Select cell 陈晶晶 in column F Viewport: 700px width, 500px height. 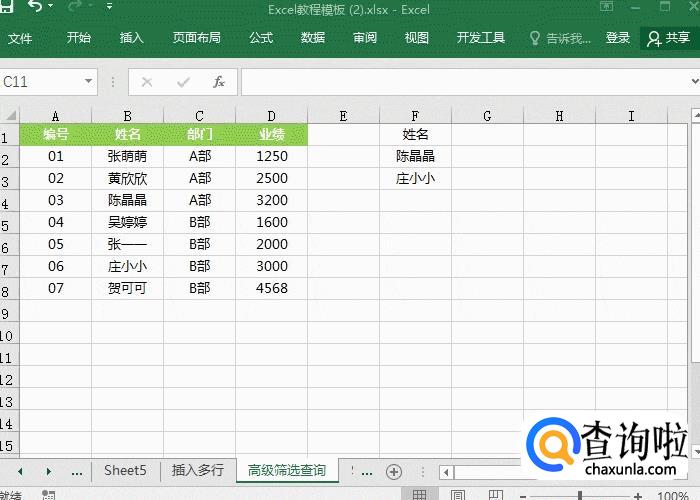pos(415,156)
